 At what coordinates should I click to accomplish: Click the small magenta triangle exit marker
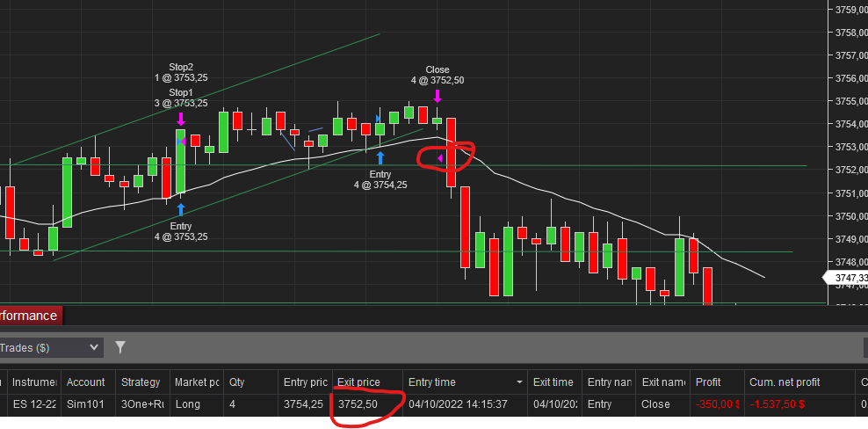click(x=439, y=159)
